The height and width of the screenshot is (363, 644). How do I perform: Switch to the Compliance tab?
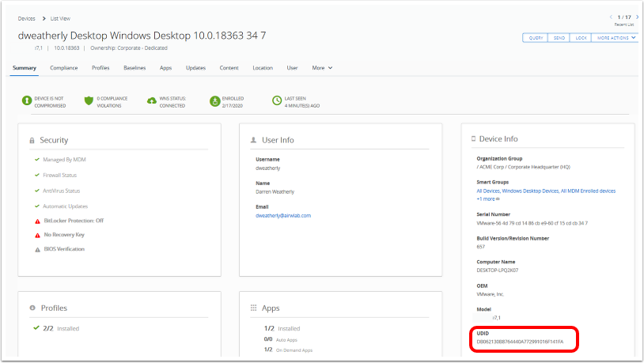[64, 68]
